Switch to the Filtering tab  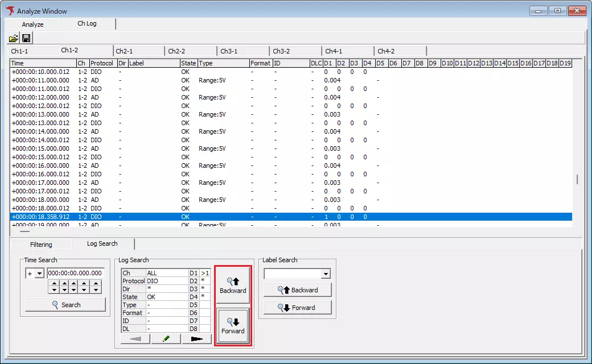pos(41,245)
